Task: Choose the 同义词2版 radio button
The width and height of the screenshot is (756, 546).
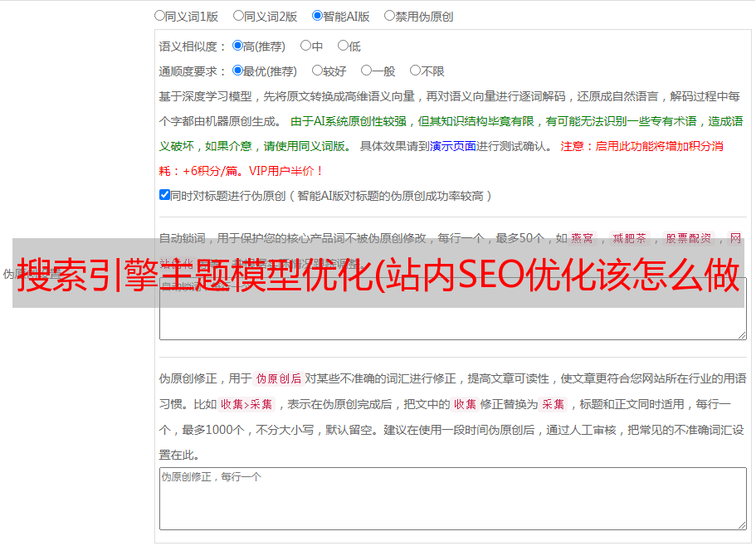Action: tap(238, 15)
